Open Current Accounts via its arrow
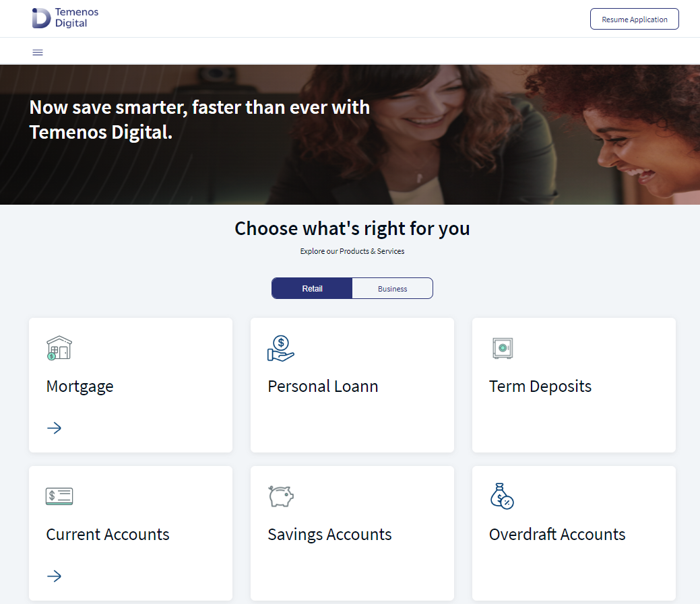Screen dimensions: 700x604 point(54,576)
